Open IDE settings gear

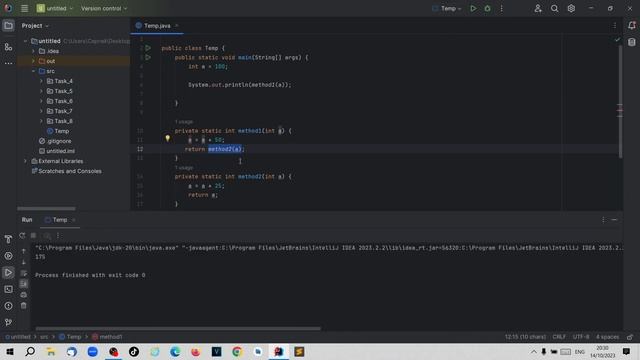571,8
